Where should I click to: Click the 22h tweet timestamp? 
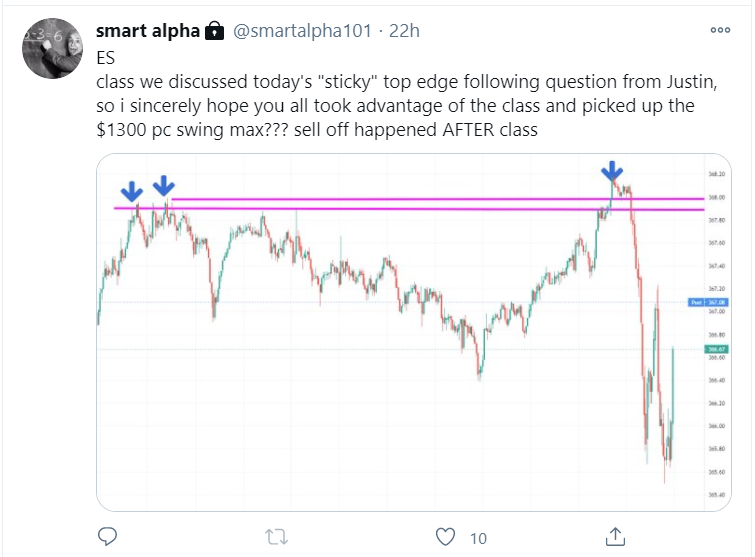coord(404,31)
